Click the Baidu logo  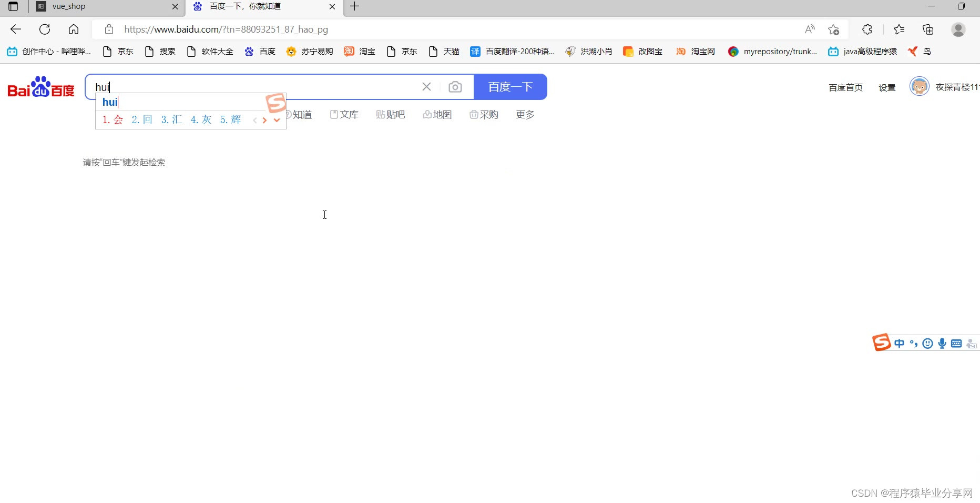[41, 87]
